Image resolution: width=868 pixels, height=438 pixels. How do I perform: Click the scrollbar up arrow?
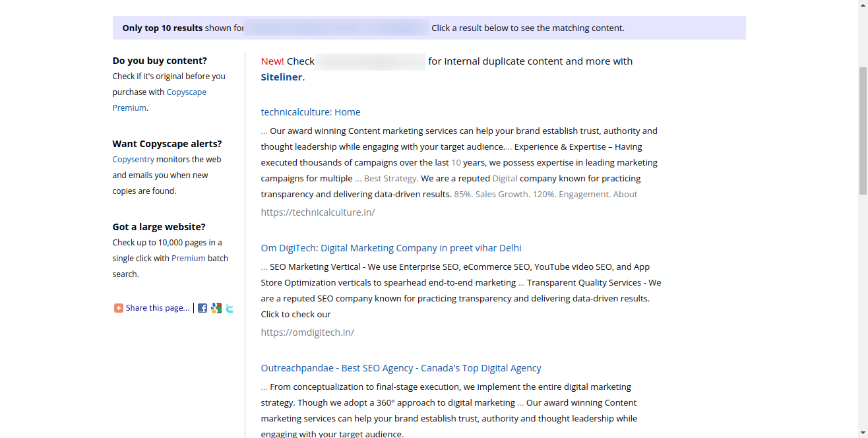863,6
